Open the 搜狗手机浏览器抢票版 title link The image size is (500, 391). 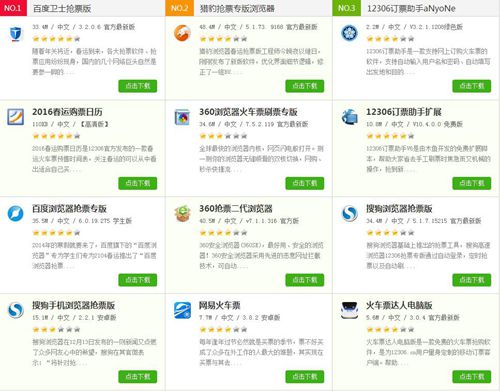74,305
